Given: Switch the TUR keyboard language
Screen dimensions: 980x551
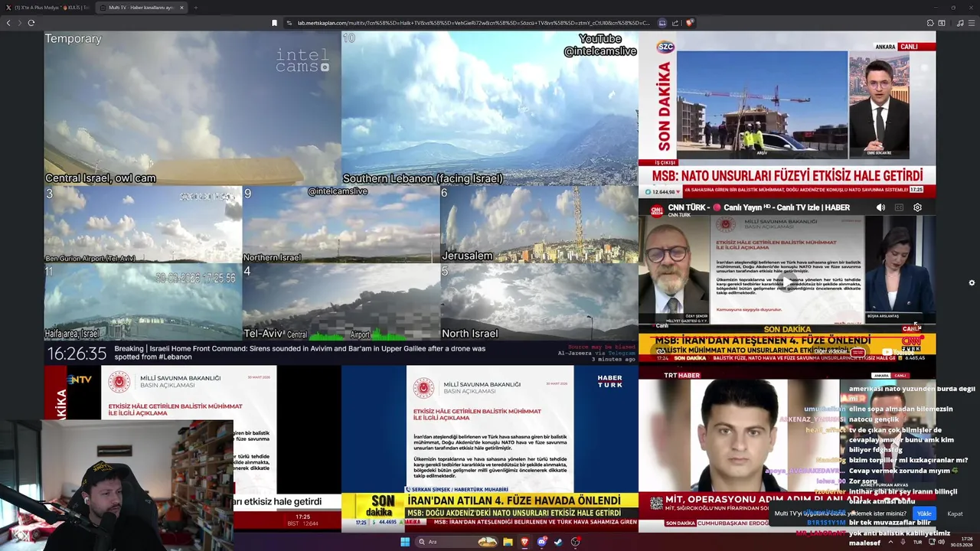Looking at the screenshot, I should (917, 542).
